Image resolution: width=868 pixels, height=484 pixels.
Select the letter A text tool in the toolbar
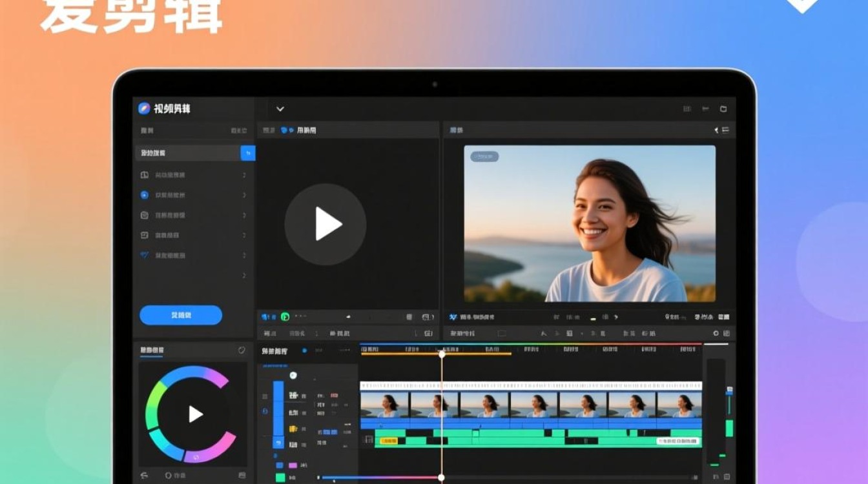point(542,334)
